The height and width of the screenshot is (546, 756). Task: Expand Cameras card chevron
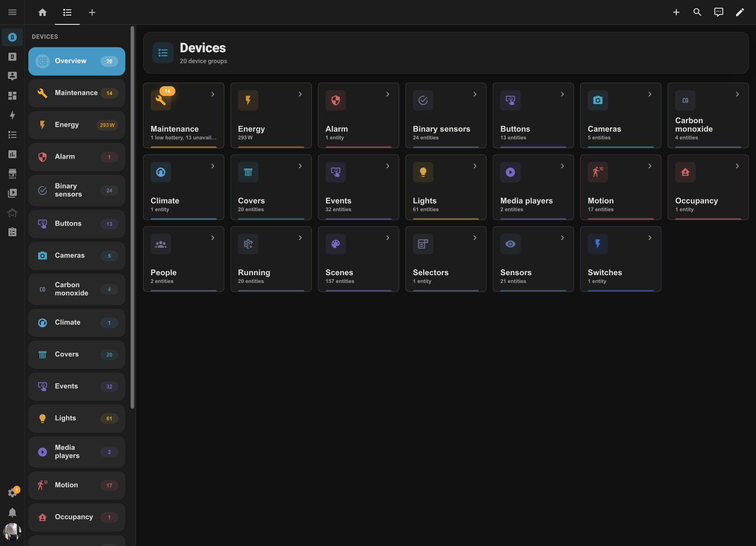pyautogui.click(x=650, y=94)
